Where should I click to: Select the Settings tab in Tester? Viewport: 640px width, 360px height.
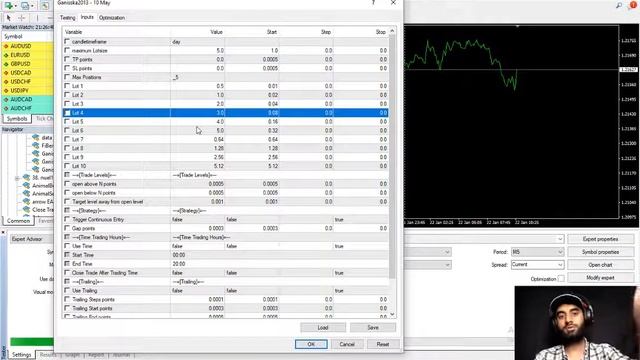click(21, 355)
